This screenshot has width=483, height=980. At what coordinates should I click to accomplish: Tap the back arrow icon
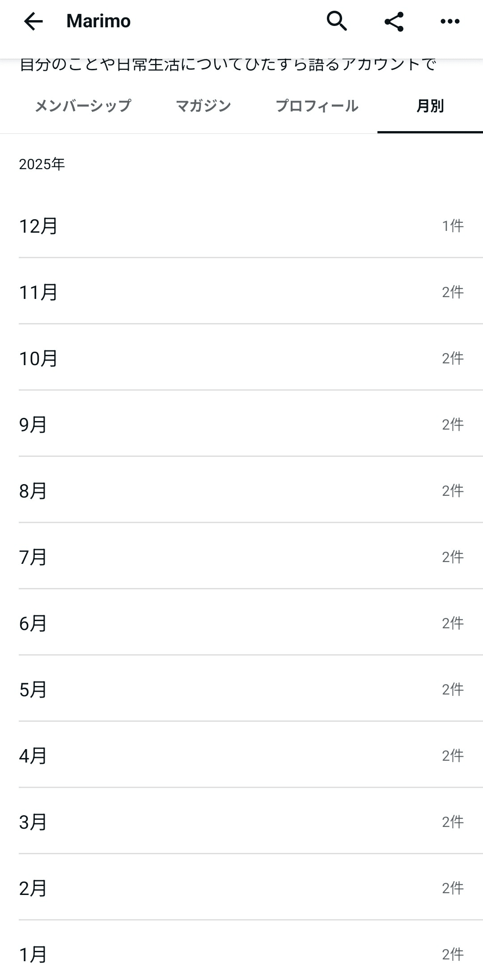click(x=33, y=21)
